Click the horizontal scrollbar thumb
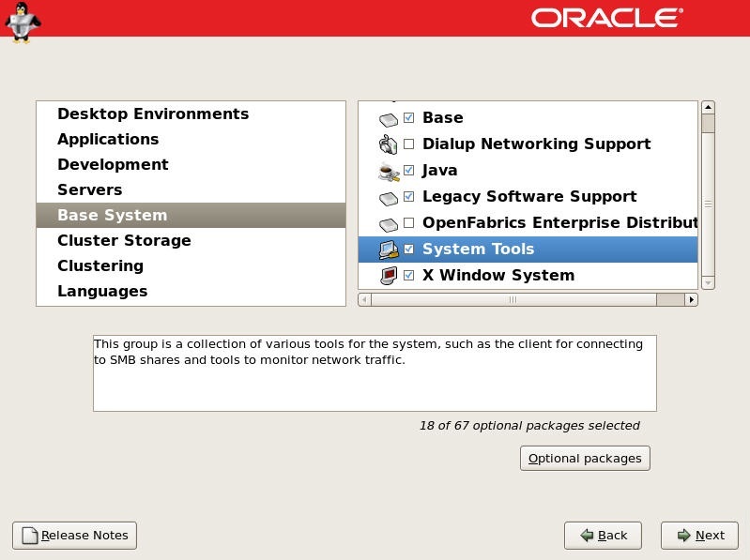 coord(513,299)
